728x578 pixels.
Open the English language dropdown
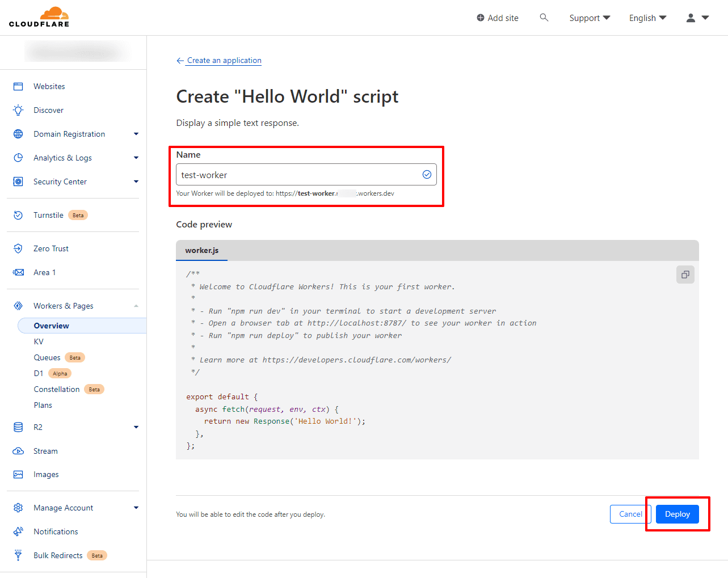(x=647, y=18)
